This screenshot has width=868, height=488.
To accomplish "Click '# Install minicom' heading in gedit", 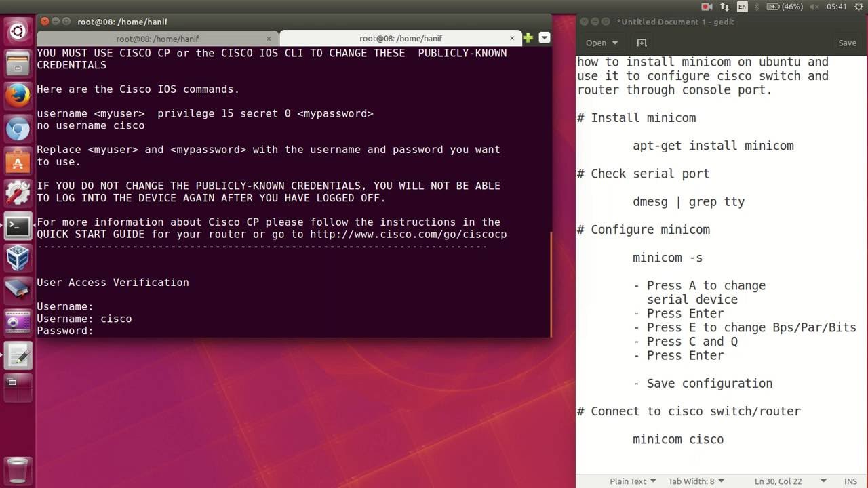I will [x=636, y=118].
